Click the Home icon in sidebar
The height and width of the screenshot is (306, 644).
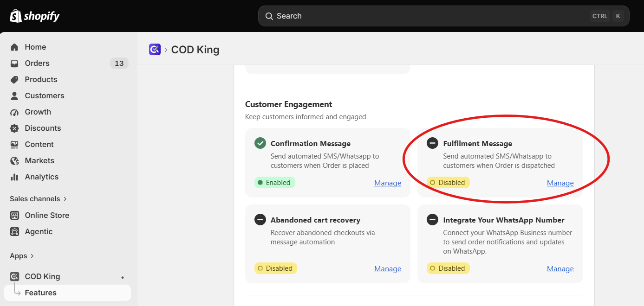tap(14, 47)
